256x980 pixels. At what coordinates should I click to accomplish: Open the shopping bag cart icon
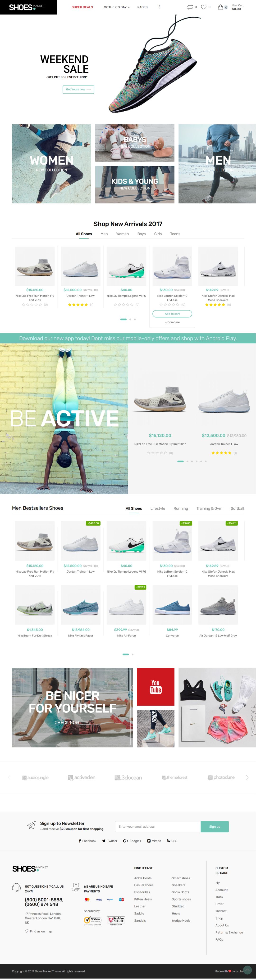click(220, 7)
